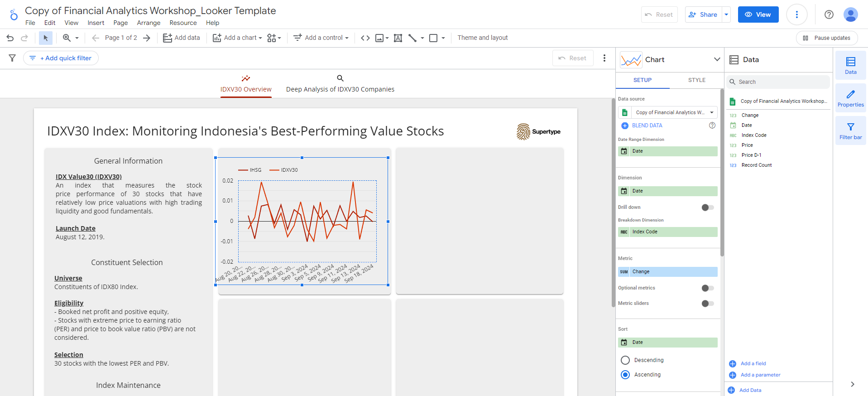Expand the chart type selector chevron

point(717,59)
